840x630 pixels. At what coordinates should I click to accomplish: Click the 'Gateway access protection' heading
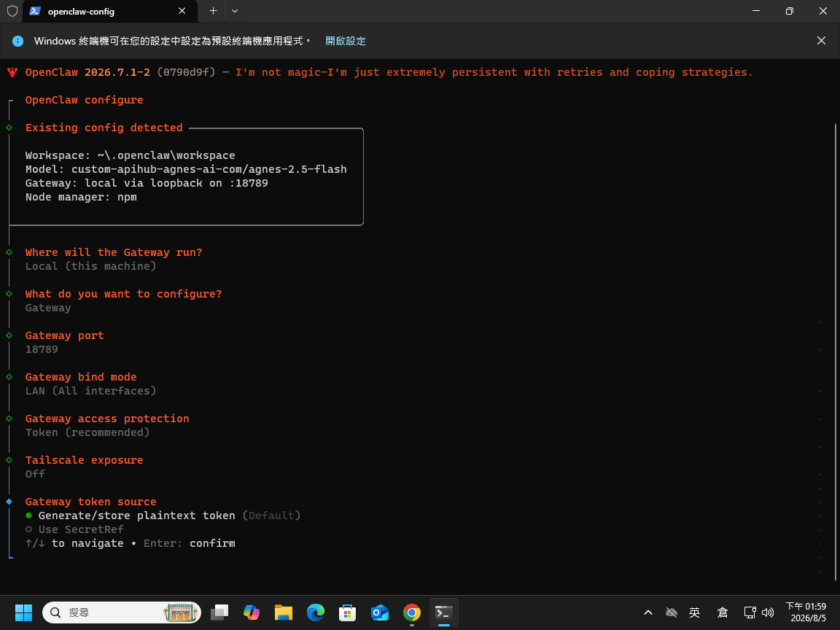point(107,419)
